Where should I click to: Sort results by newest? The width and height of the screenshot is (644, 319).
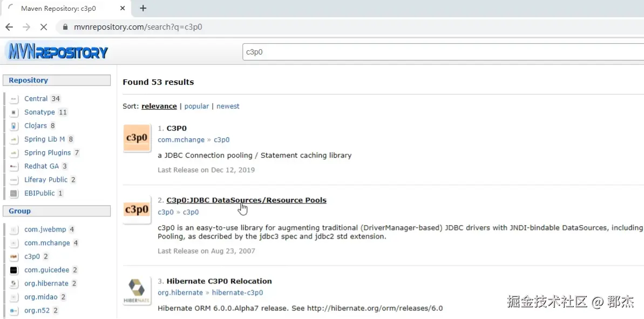tap(228, 106)
